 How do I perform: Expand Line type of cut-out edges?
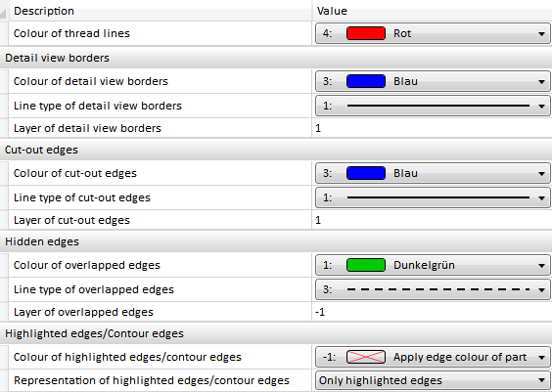pyautogui.click(x=433, y=197)
